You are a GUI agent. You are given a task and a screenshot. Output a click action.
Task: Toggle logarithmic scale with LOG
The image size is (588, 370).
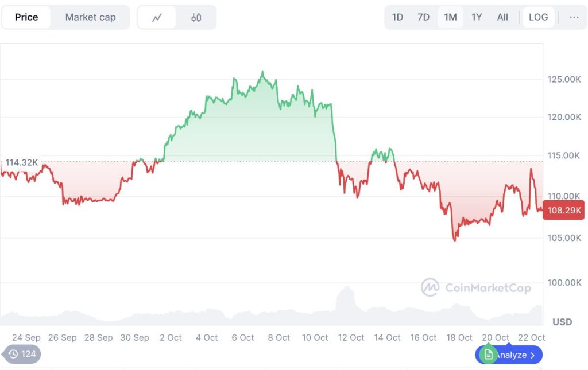(538, 17)
